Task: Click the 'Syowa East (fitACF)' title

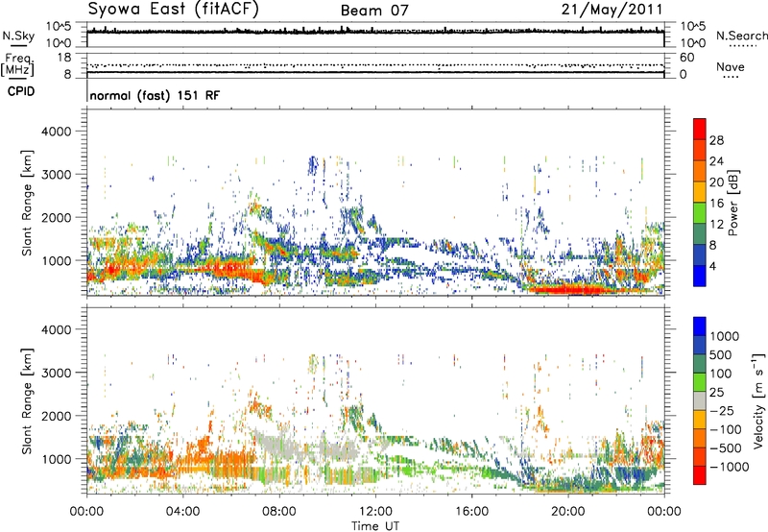Action: 174,9
